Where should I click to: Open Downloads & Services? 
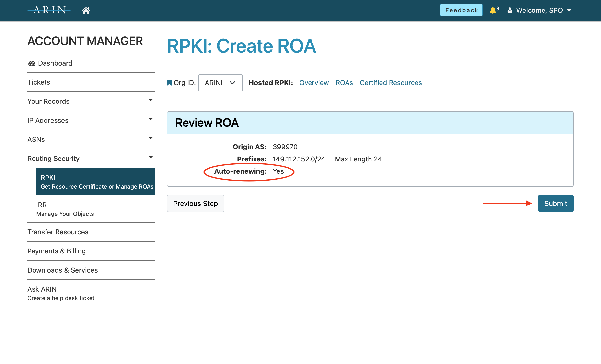pos(62,270)
